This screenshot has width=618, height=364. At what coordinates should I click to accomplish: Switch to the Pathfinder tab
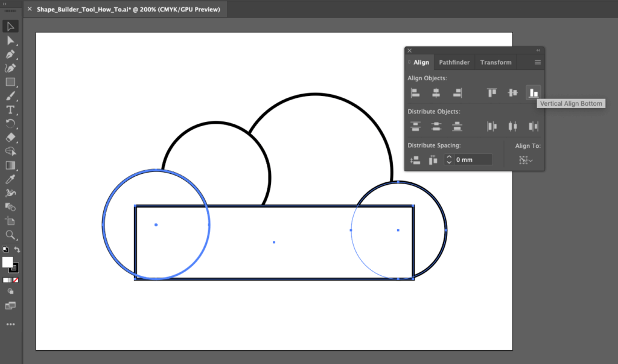click(x=454, y=62)
